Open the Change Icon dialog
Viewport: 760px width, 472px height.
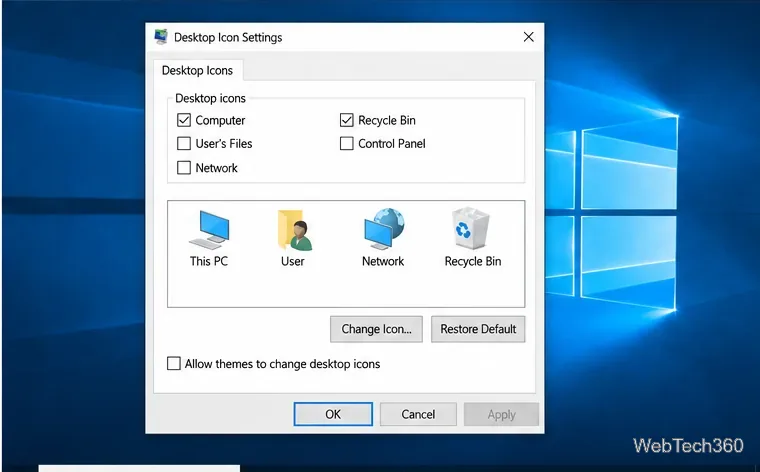(x=376, y=329)
